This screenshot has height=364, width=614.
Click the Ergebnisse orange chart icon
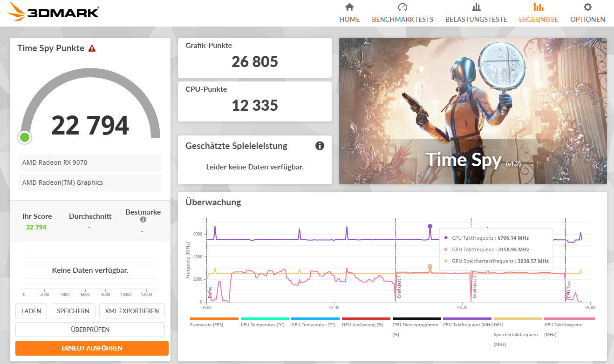pos(539,7)
